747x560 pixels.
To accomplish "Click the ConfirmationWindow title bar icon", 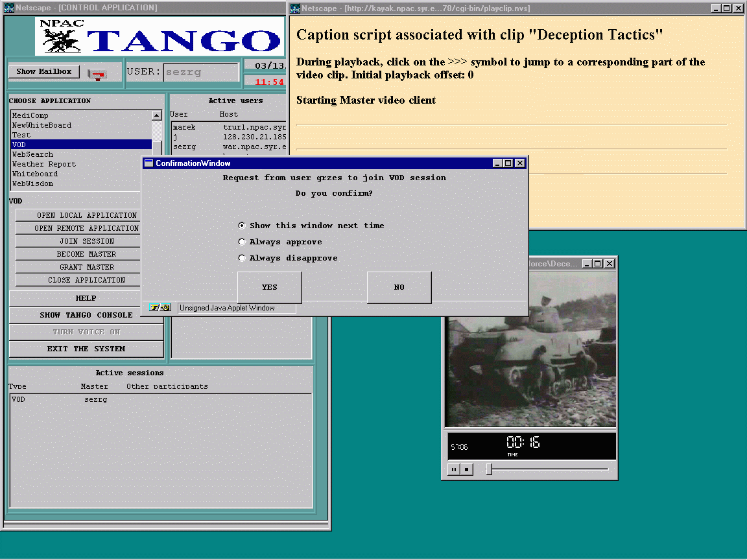I will tap(148, 163).
